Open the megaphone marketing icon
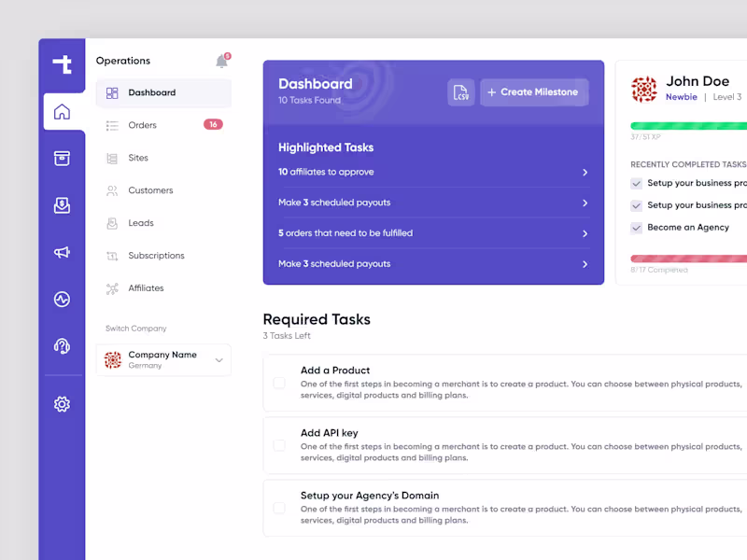Image resolution: width=747 pixels, height=560 pixels. (x=62, y=252)
